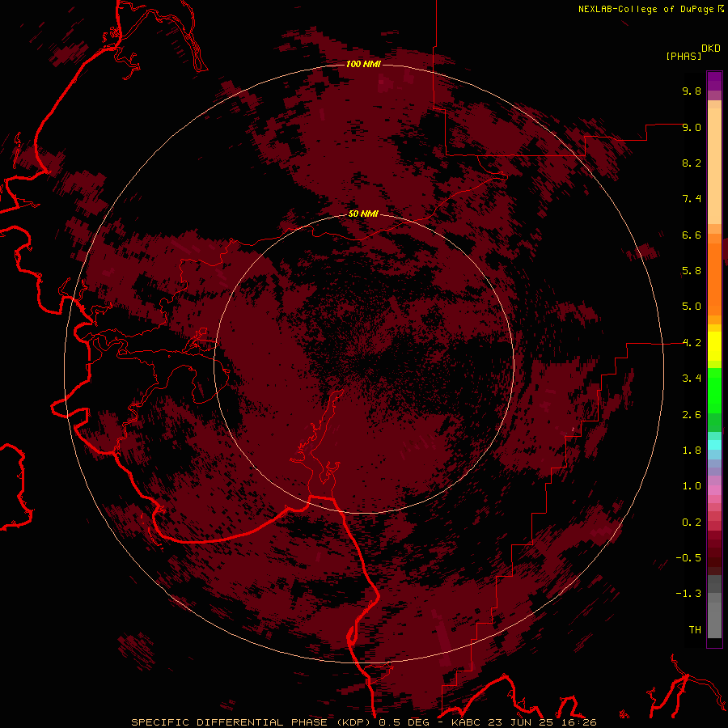Click the 4.2 value on the legend
Screen dimensions: 728x728
point(692,343)
